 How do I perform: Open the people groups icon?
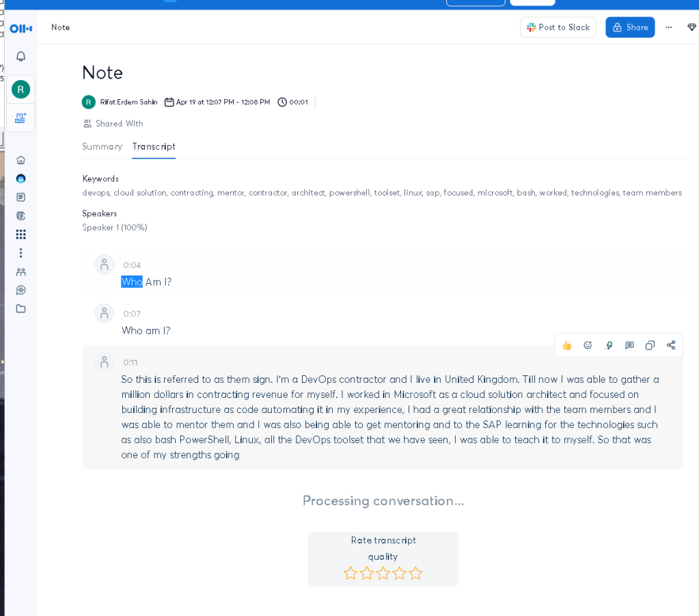pyautogui.click(x=21, y=271)
